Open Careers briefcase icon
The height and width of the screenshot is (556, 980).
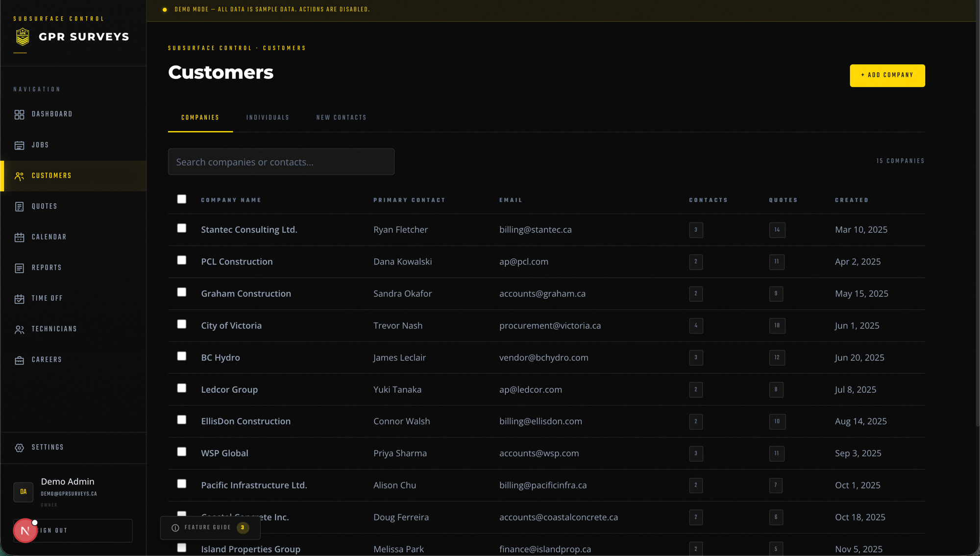point(19,360)
